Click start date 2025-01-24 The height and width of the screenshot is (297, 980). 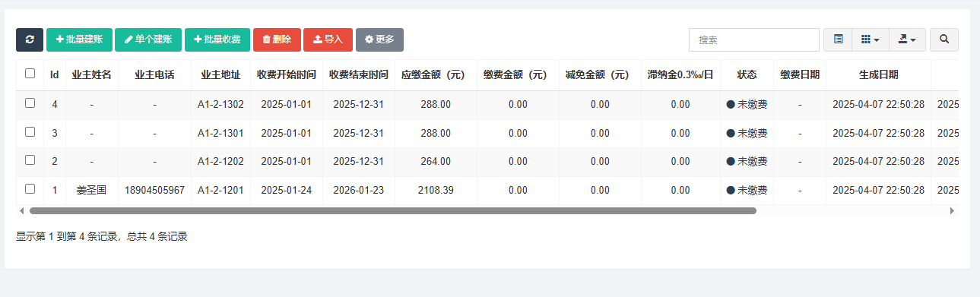pyautogui.click(x=287, y=190)
